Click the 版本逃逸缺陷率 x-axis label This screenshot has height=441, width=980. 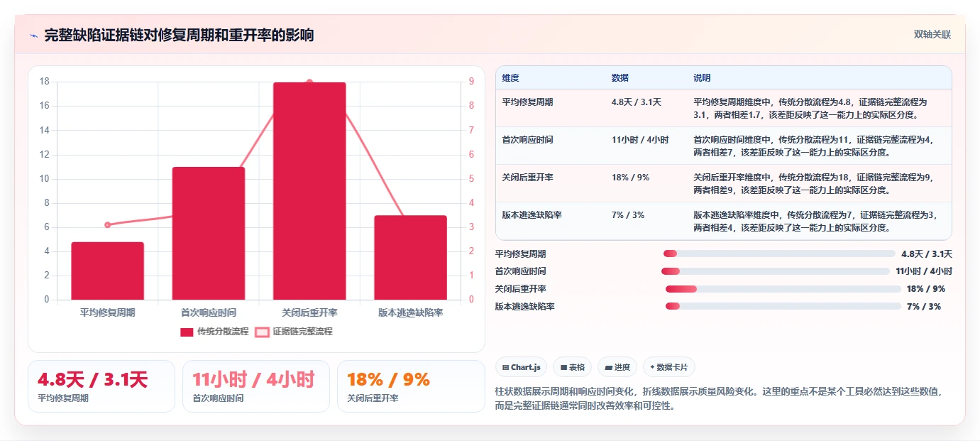pyautogui.click(x=410, y=312)
